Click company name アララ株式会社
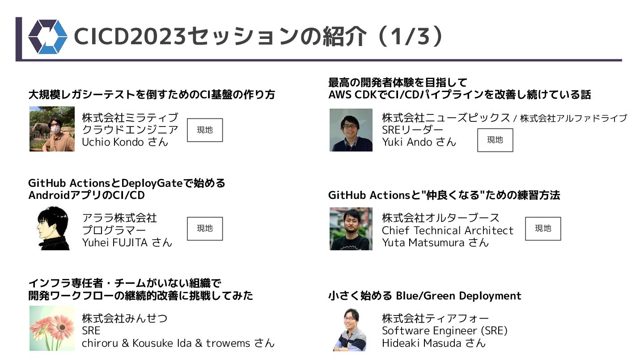The image size is (644, 362). [119, 218]
